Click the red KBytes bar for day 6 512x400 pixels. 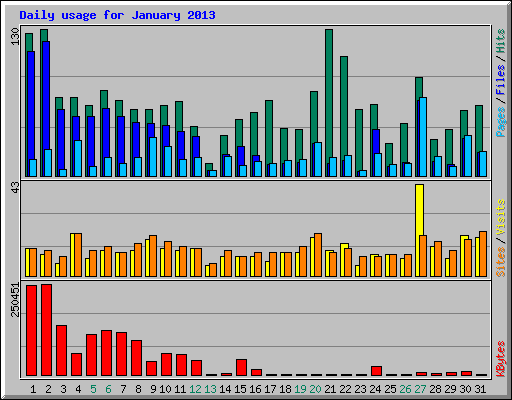coord(106,353)
